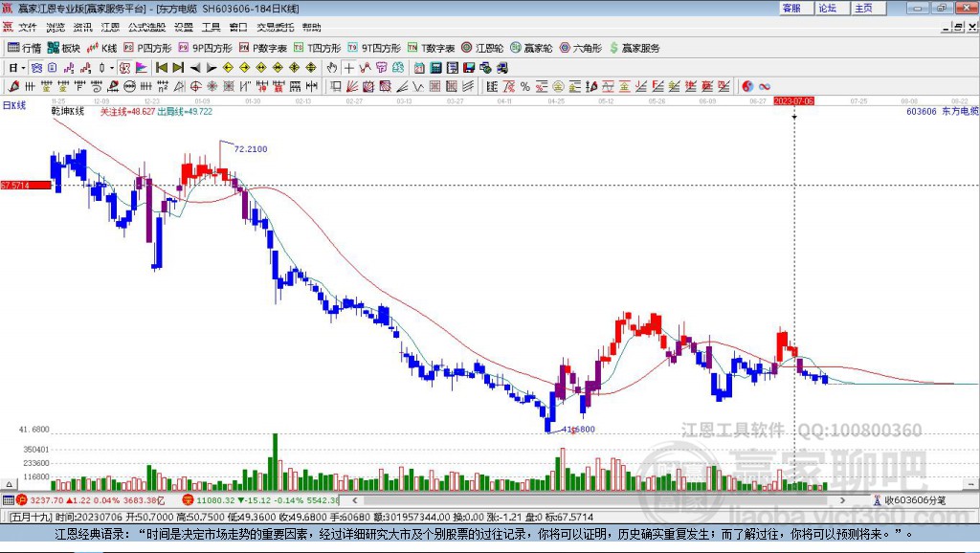
Task: Click the blue infinity loop icon
Action: [x=765, y=87]
